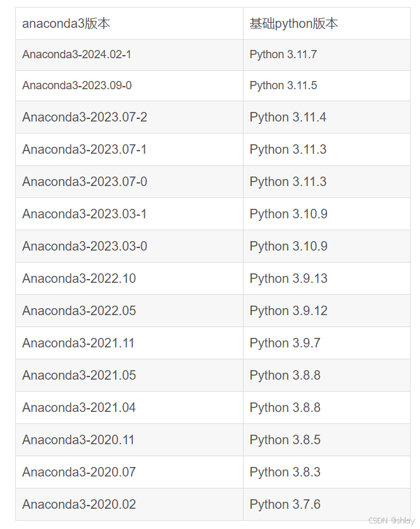Click the Anaconda3-2023.03-0 cell
The image size is (420, 529).
pyautogui.click(x=129, y=246)
